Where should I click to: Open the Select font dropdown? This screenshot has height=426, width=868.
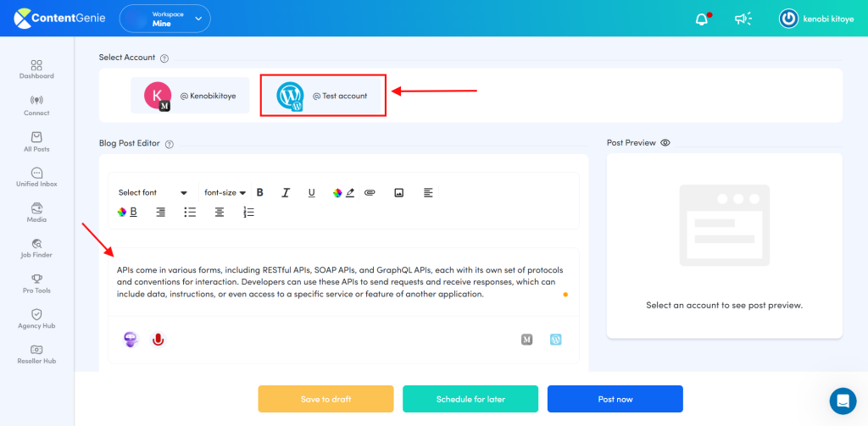click(153, 192)
